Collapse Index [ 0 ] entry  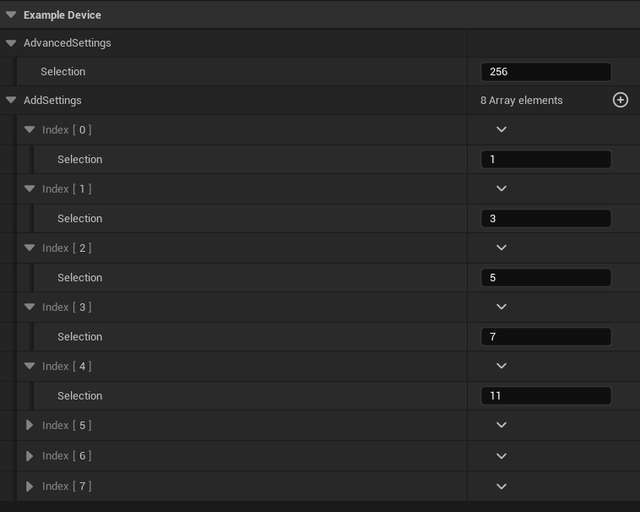pos(30,130)
